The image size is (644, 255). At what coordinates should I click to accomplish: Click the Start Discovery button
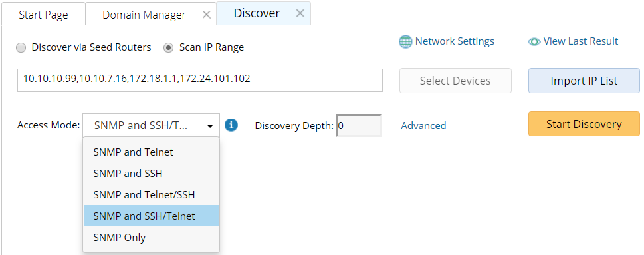point(584,124)
